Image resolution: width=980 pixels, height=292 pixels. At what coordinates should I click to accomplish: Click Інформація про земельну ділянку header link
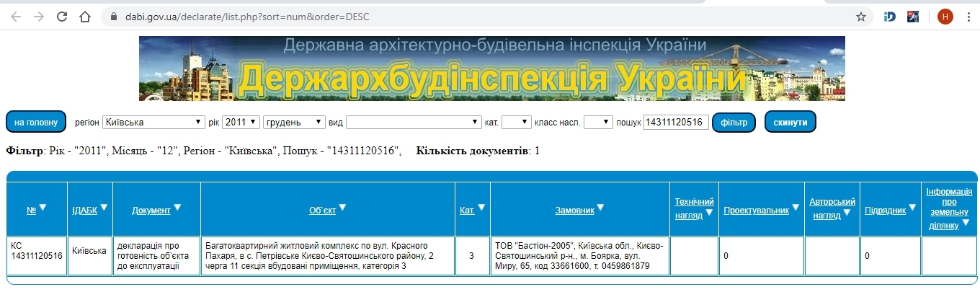pyautogui.click(x=949, y=208)
